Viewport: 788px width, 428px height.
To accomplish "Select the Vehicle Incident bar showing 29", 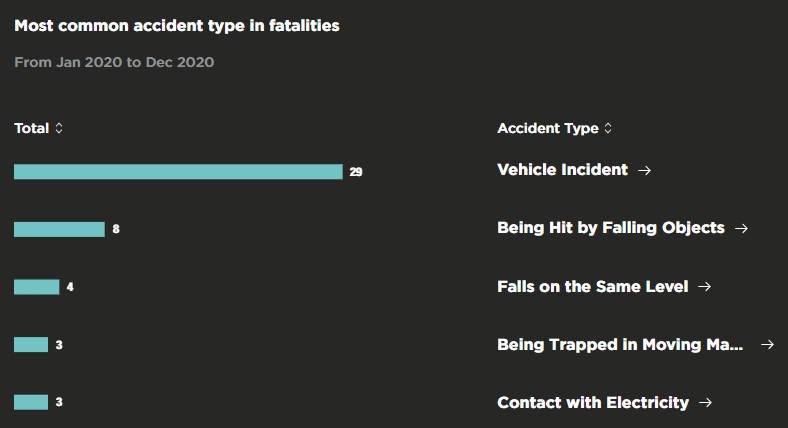I will 178,172.
